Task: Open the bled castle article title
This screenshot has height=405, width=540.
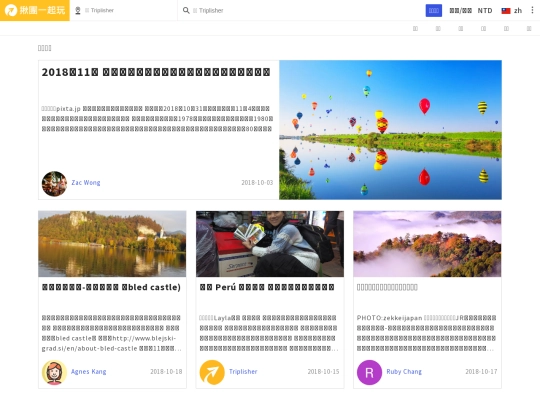Action: click(111, 287)
